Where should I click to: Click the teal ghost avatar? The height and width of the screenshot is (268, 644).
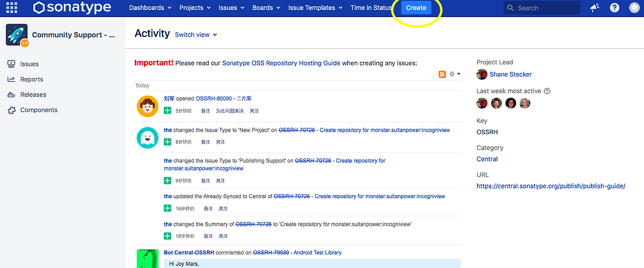[x=147, y=137]
